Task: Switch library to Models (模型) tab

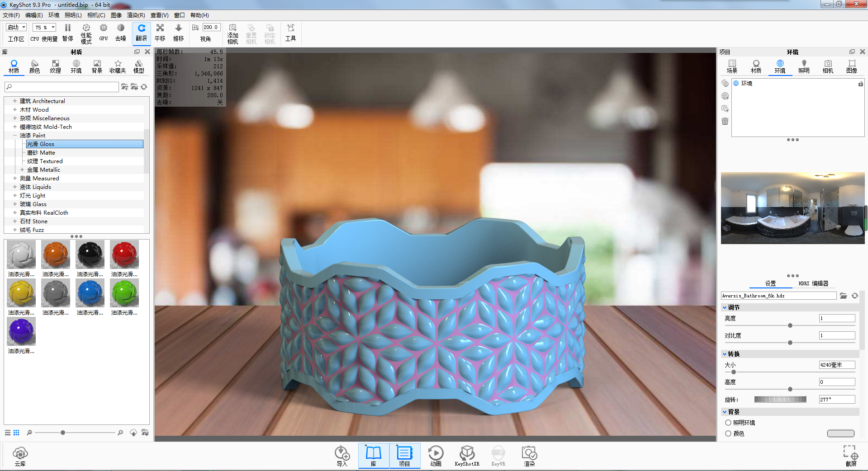Action: [139, 66]
